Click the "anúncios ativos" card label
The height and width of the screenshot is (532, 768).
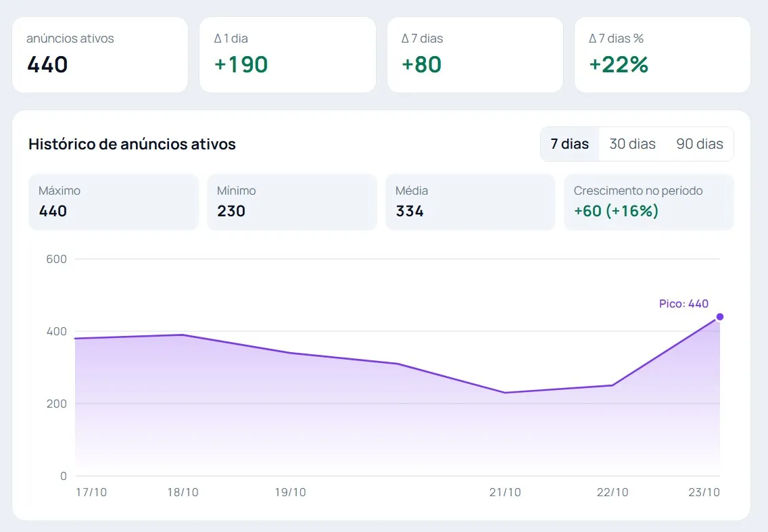click(70, 39)
